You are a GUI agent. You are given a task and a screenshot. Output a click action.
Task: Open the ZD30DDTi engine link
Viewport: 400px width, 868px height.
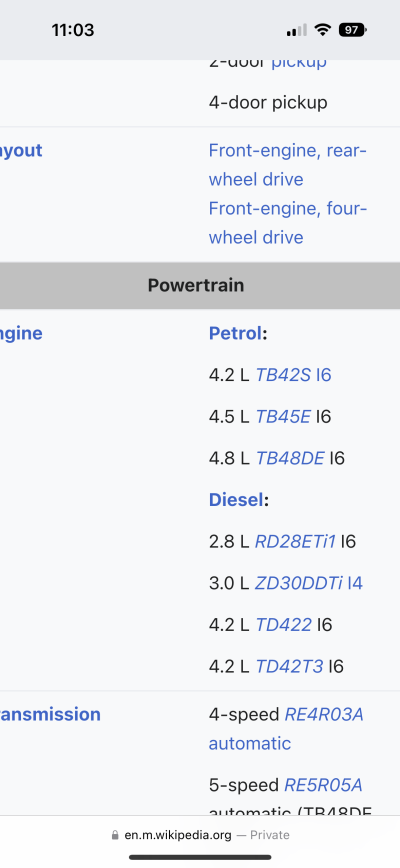(x=298, y=583)
